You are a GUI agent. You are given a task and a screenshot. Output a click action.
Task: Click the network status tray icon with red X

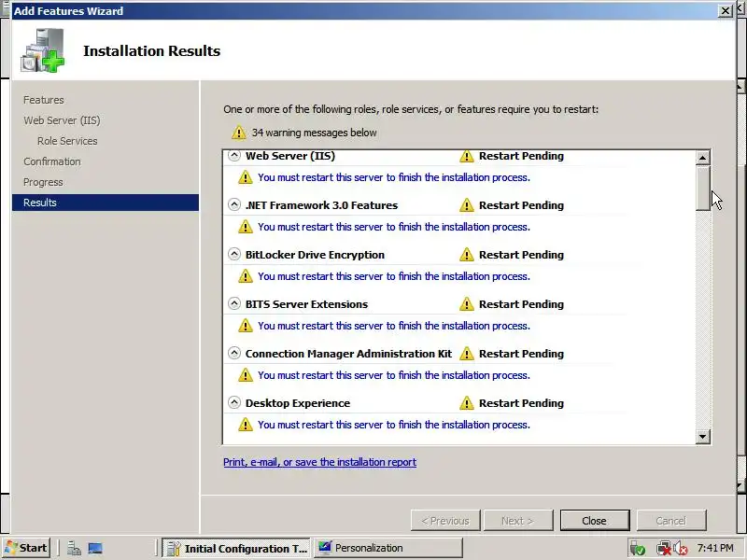click(x=663, y=549)
